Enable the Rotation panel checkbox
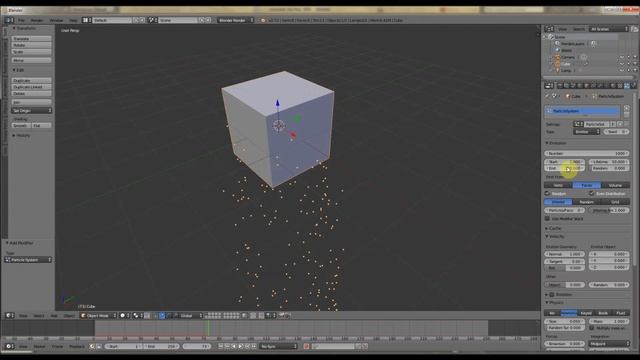 point(552,294)
